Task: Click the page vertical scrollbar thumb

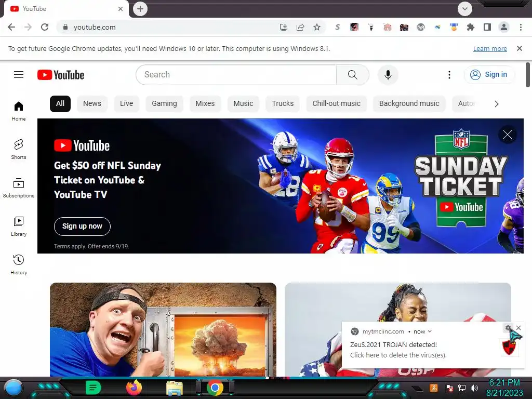Action: tap(528, 75)
